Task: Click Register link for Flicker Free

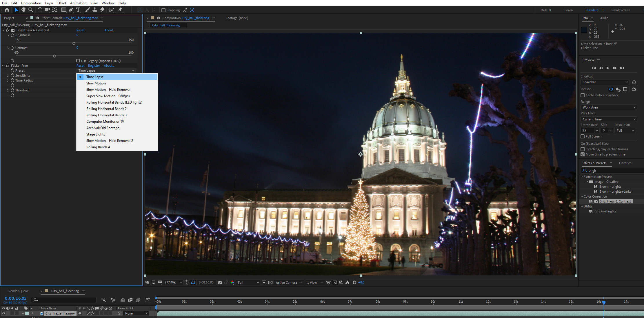Action: point(94,66)
